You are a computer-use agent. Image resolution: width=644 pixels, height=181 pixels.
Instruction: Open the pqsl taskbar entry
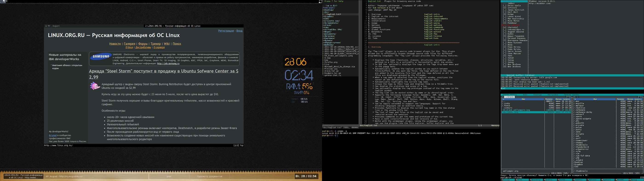click(x=169, y=176)
